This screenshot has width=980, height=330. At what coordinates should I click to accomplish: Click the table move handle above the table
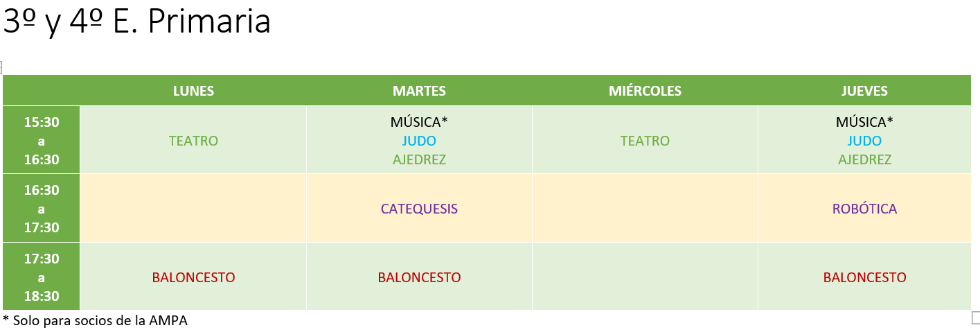point(1,67)
